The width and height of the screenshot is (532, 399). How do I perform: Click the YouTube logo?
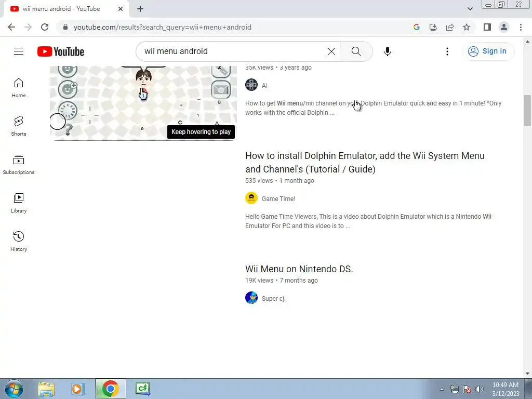(61, 51)
